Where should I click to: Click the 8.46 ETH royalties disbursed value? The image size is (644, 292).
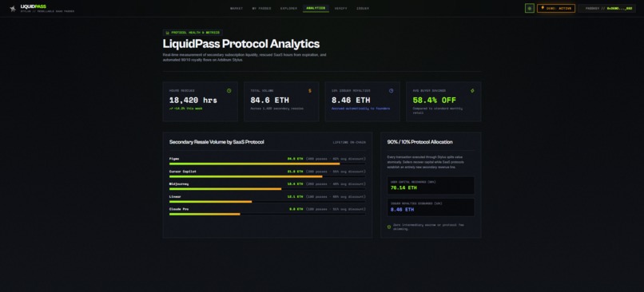pyautogui.click(x=402, y=210)
